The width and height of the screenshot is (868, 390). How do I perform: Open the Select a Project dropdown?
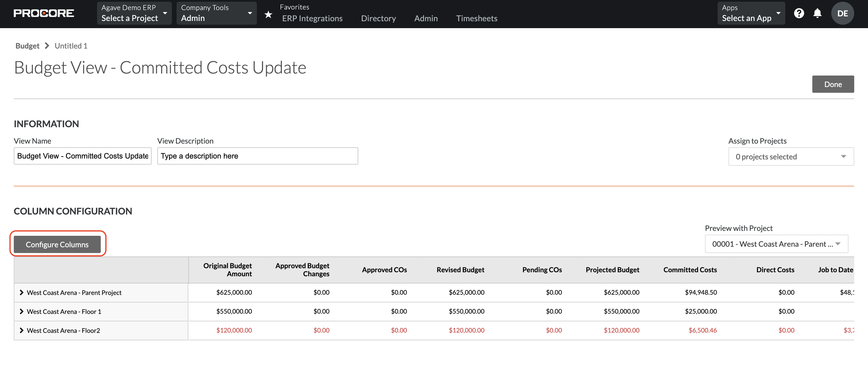coord(134,13)
